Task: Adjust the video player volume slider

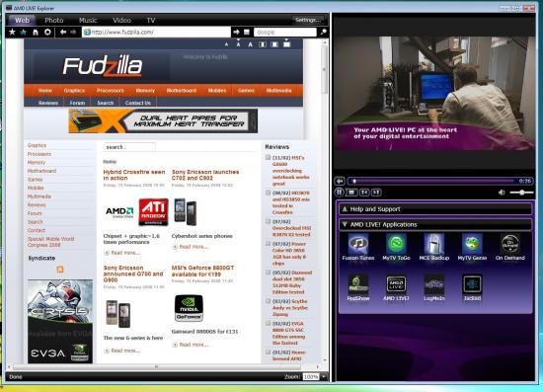Action: click(x=522, y=193)
